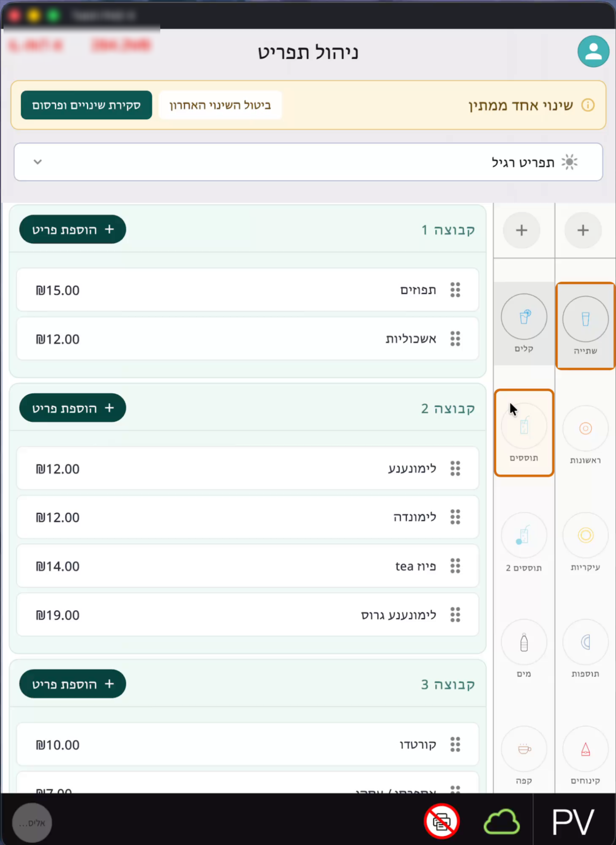This screenshot has width=616, height=845.
Task: Click the ₪14.00 price of פיוז tea
Action: click(57, 566)
